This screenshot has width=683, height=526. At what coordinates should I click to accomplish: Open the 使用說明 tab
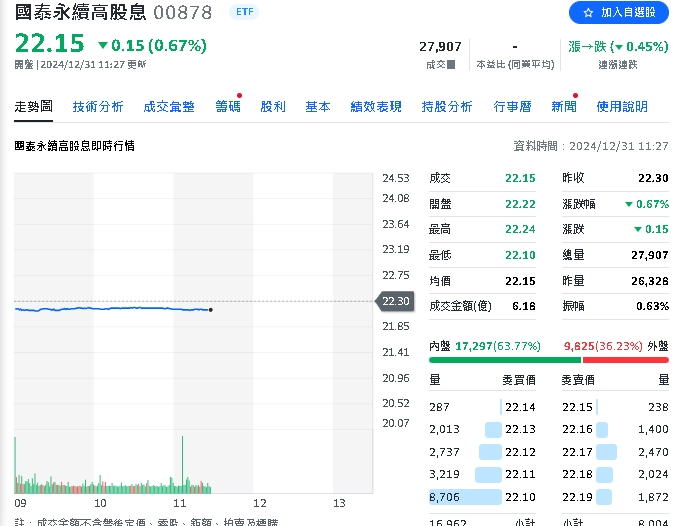click(622, 107)
